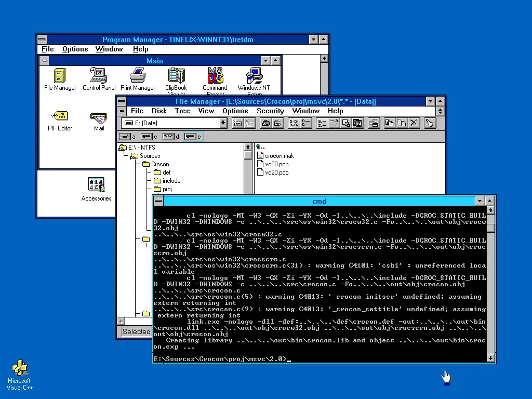Open File Manager document control menu box
The height and width of the screenshot is (399, 532).
pos(122,111)
